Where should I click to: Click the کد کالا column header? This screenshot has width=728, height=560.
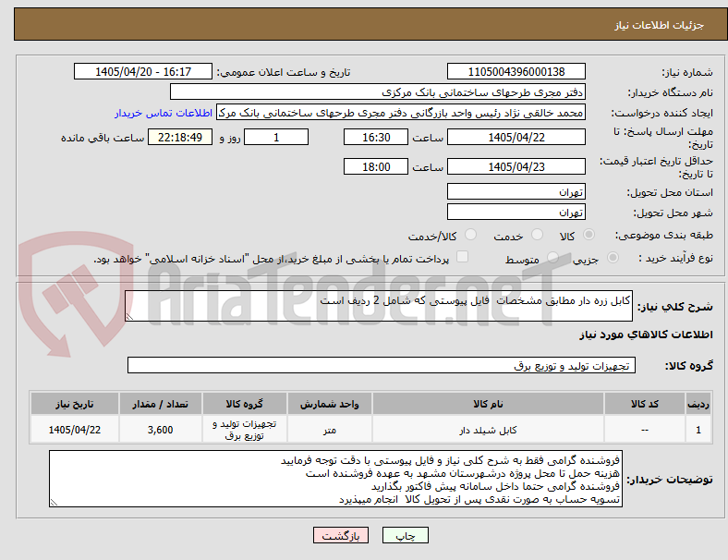point(645,404)
